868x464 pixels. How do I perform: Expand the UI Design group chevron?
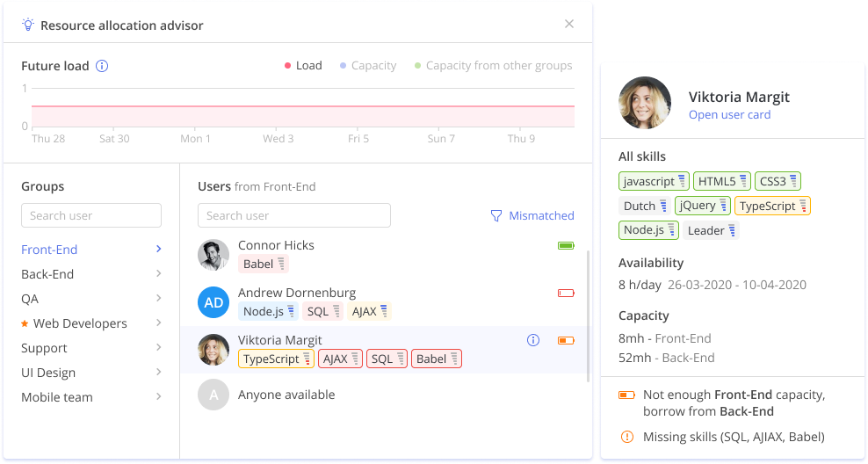coord(158,373)
